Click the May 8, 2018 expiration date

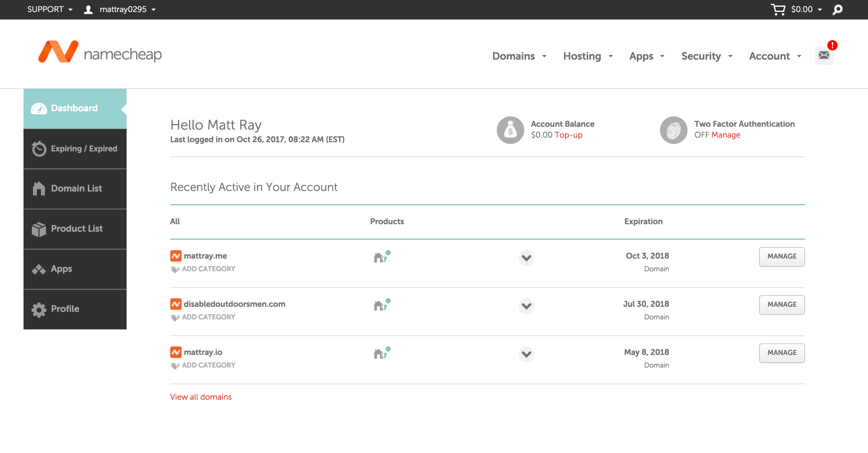click(x=647, y=352)
